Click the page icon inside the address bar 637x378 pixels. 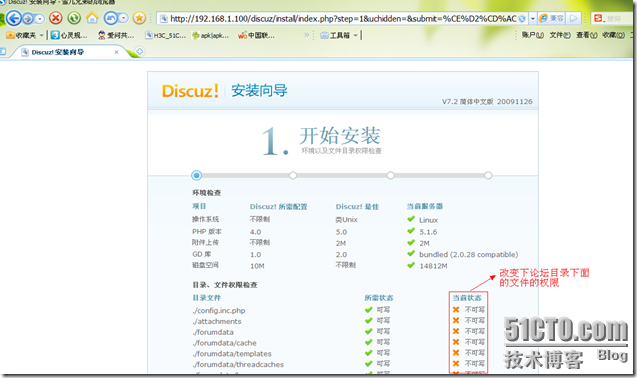164,18
